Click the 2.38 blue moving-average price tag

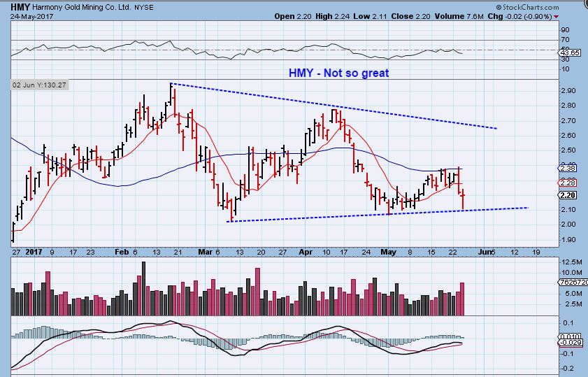pyautogui.click(x=568, y=168)
